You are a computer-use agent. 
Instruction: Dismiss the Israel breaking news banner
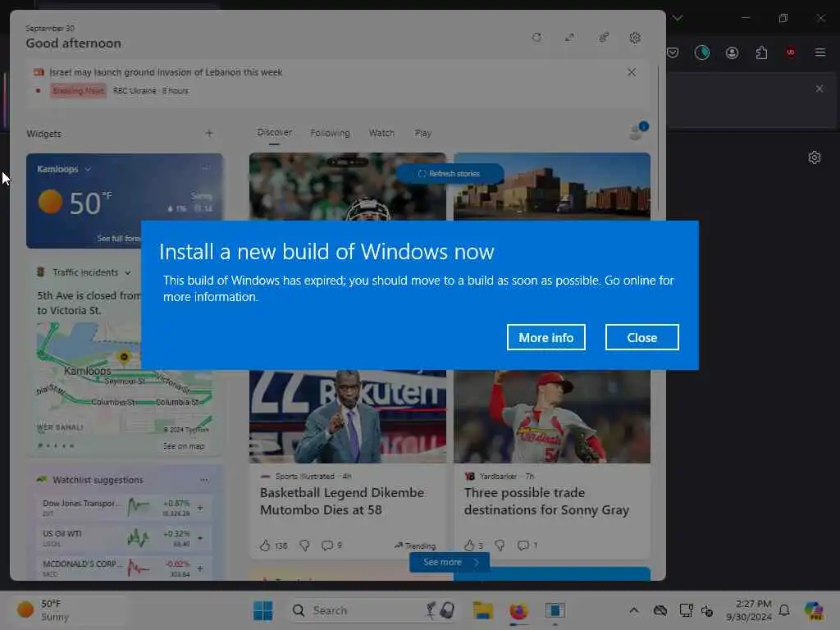[632, 72]
